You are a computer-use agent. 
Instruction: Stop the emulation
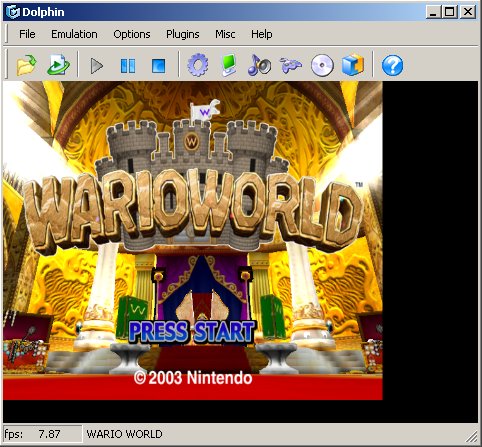(x=158, y=66)
